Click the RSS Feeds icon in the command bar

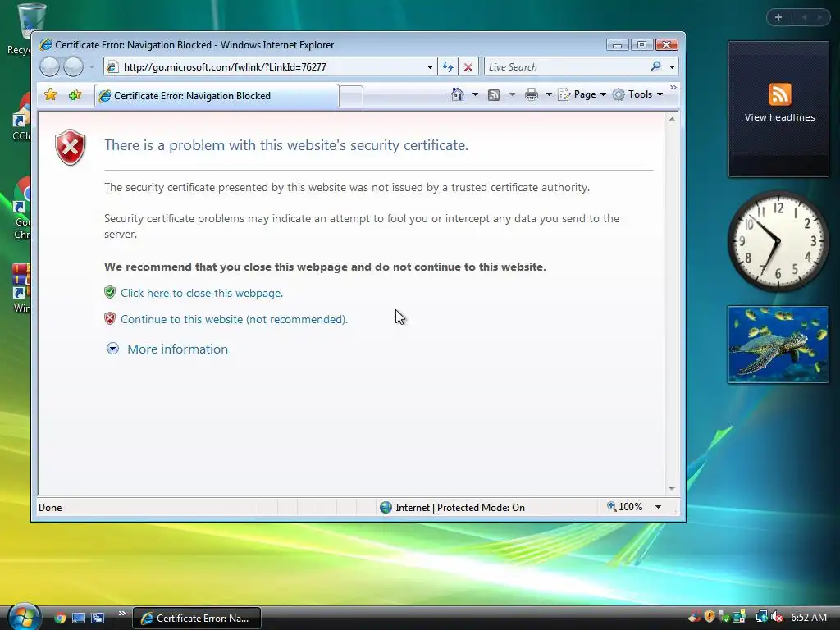(x=494, y=95)
